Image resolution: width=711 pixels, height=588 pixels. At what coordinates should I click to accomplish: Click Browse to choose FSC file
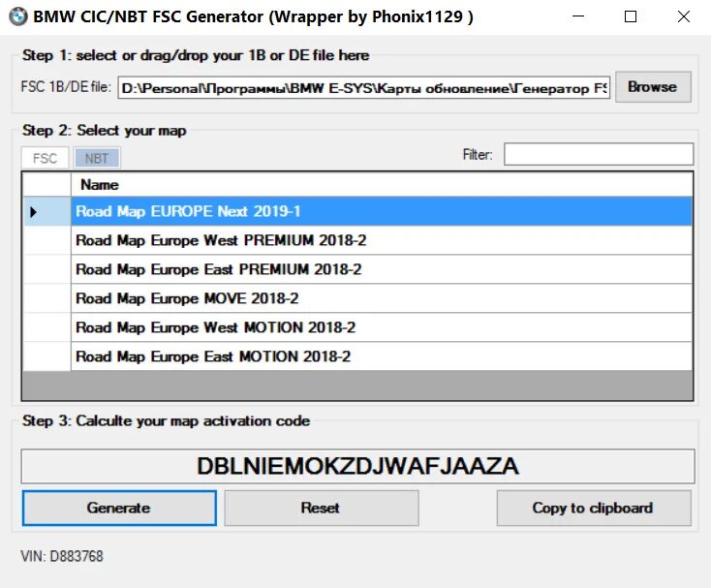point(653,86)
